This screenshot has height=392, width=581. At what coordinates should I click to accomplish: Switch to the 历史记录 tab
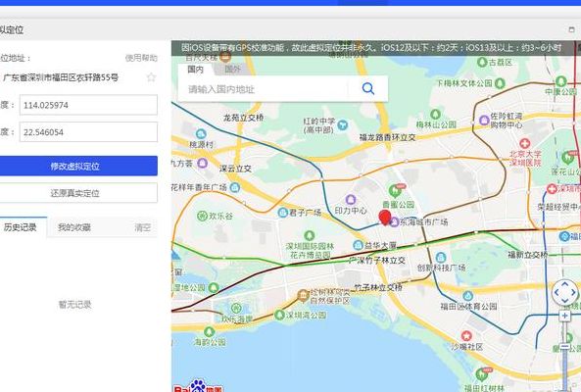(21, 227)
